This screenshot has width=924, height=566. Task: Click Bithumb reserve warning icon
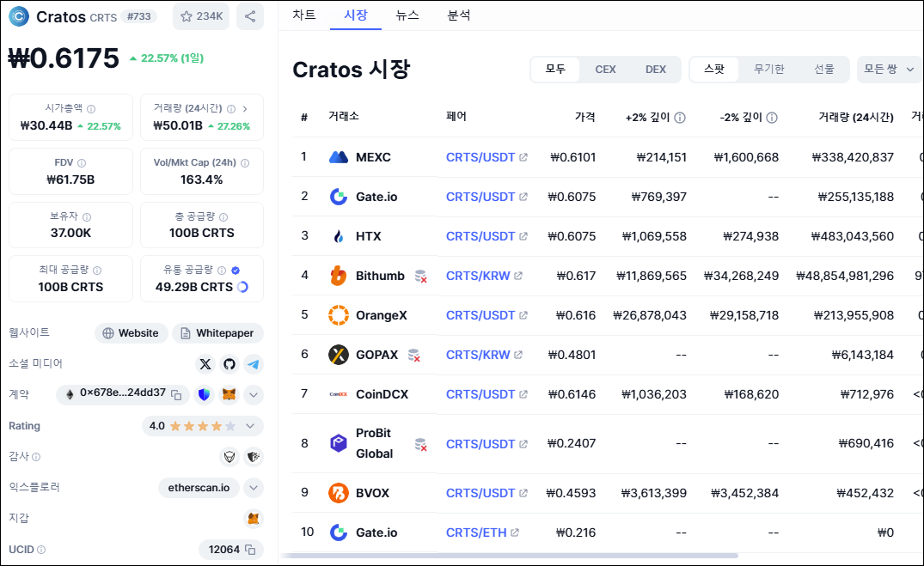(x=421, y=277)
